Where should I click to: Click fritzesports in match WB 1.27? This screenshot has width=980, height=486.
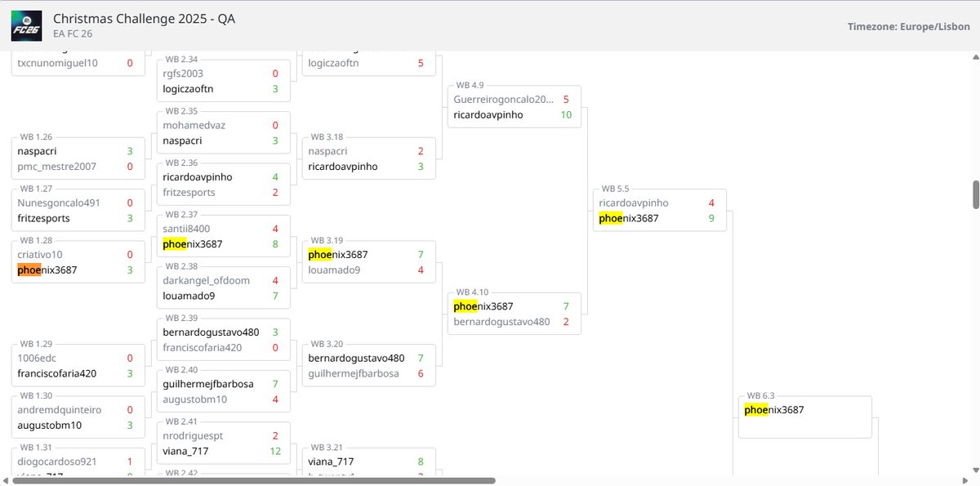click(43, 218)
